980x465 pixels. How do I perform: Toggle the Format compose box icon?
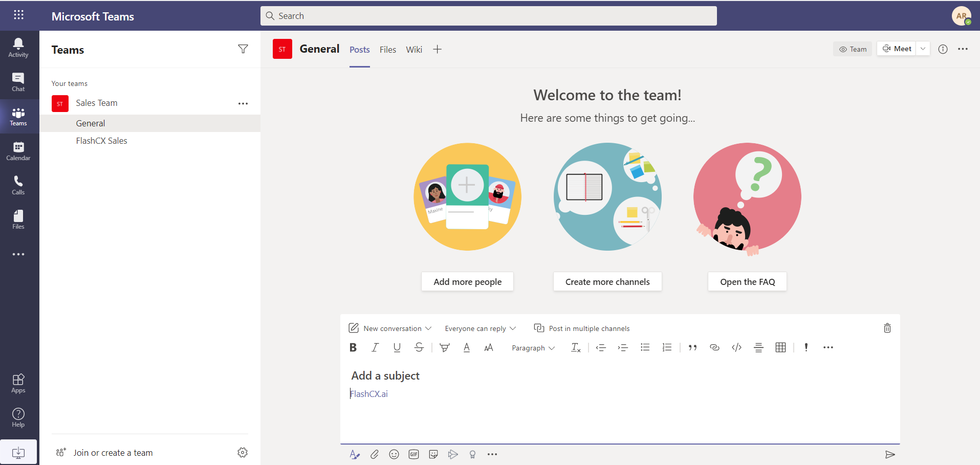(355, 454)
